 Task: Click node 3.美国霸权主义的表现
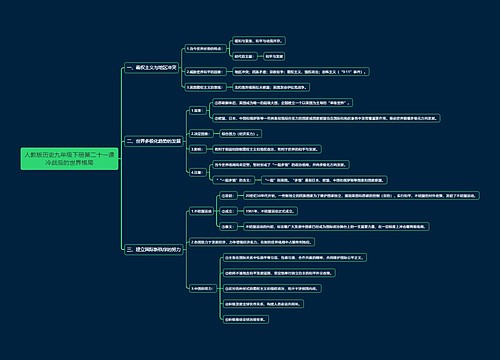[x=205, y=87]
